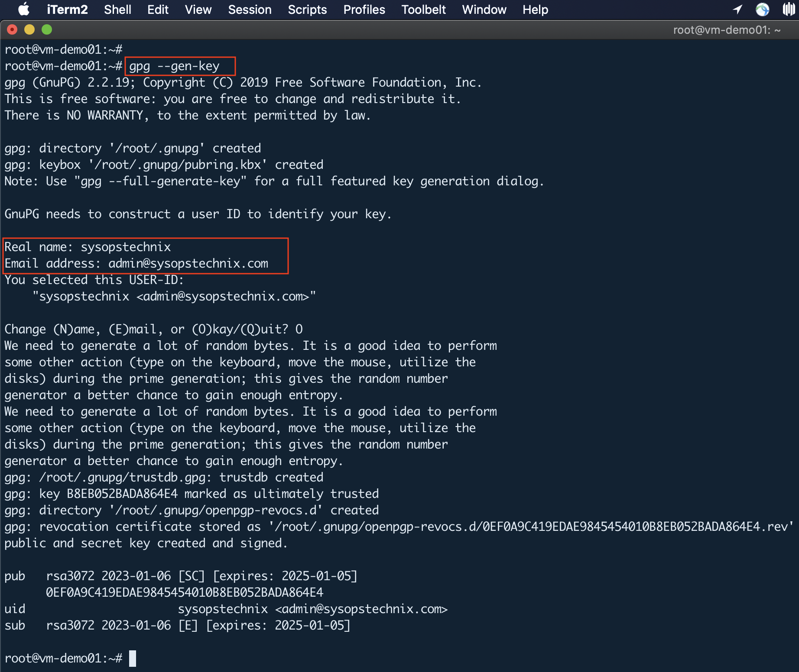Viewport: 799px width, 672px height.
Task: Click 'GnuPG needs to construct a user ID' line
Action: pyautogui.click(x=198, y=214)
